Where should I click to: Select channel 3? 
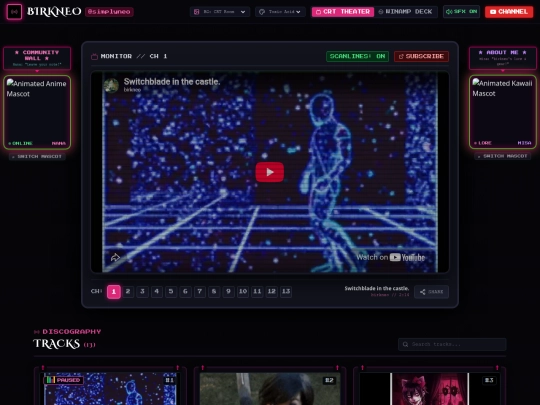pyautogui.click(x=142, y=292)
